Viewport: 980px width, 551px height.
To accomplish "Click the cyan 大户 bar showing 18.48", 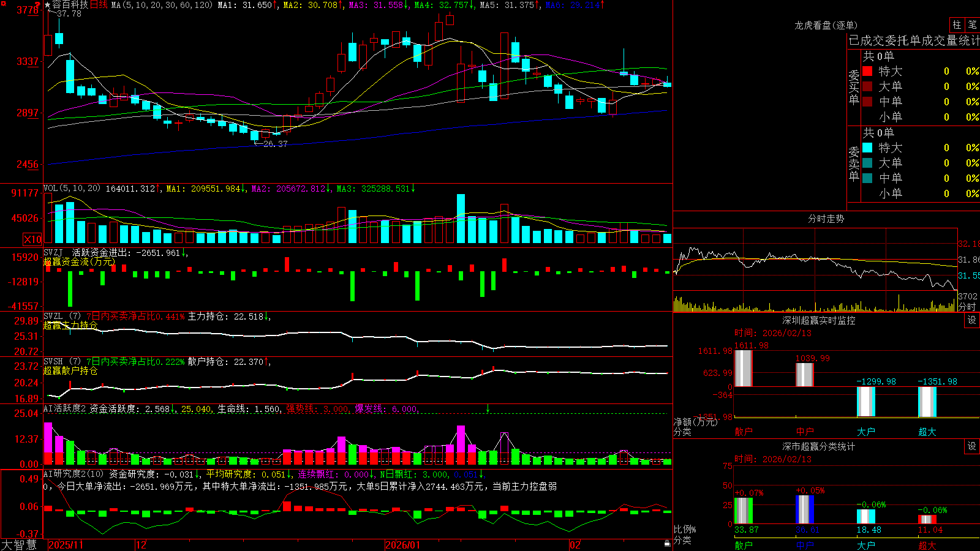I will [x=866, y=517].
